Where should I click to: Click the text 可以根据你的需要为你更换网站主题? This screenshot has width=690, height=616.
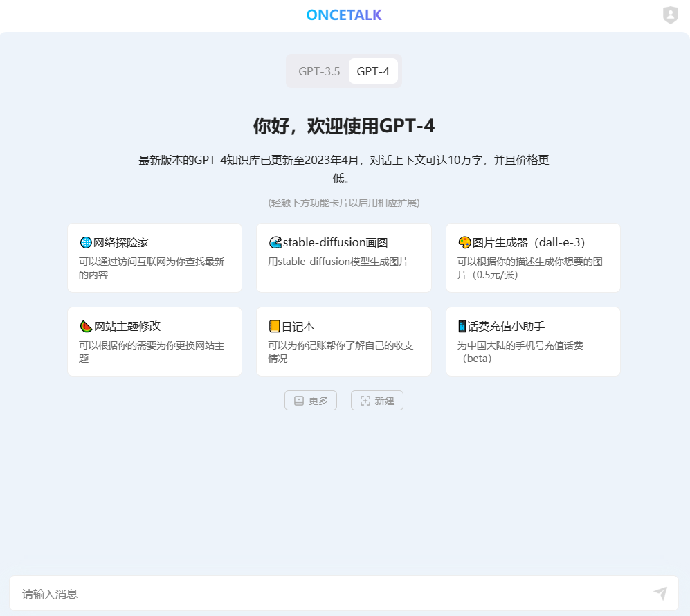click(x=152, y=352)
